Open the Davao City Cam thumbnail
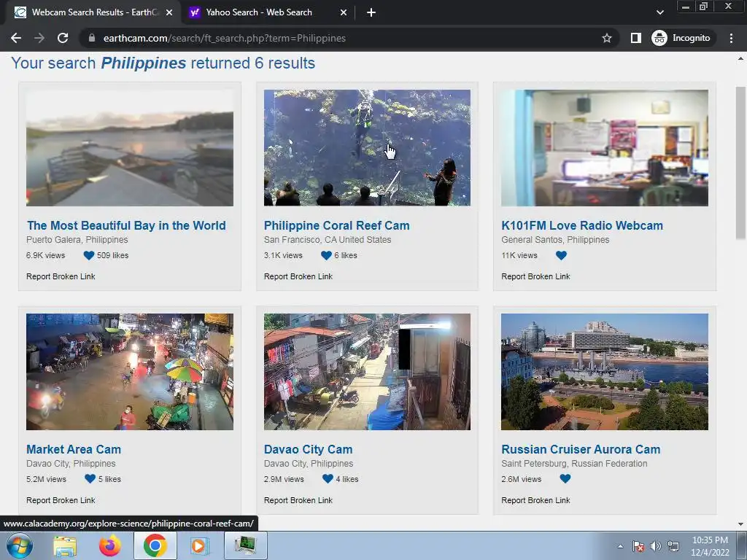The width and height of the screenshot is (747, 560). point(367,371)
